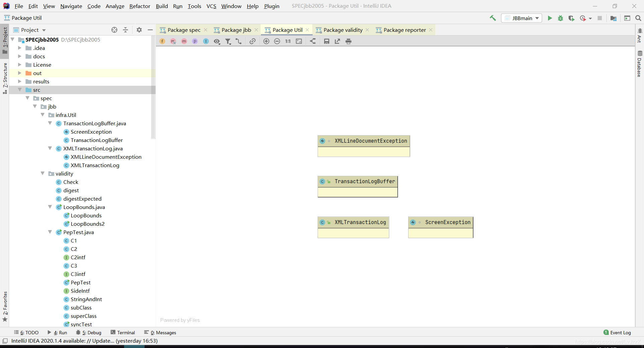Toggle Fields visibility in diagram
This screenshot has height=348, width=644.
coord(162,41)
